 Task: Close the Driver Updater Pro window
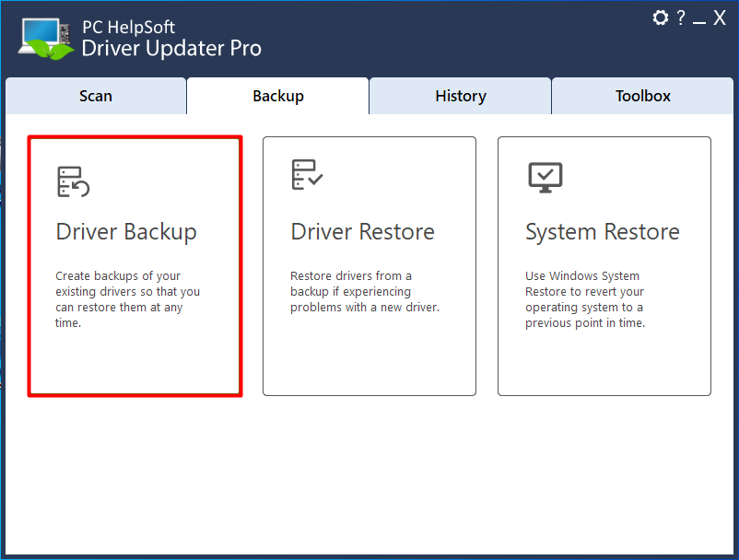pos(720,17)
